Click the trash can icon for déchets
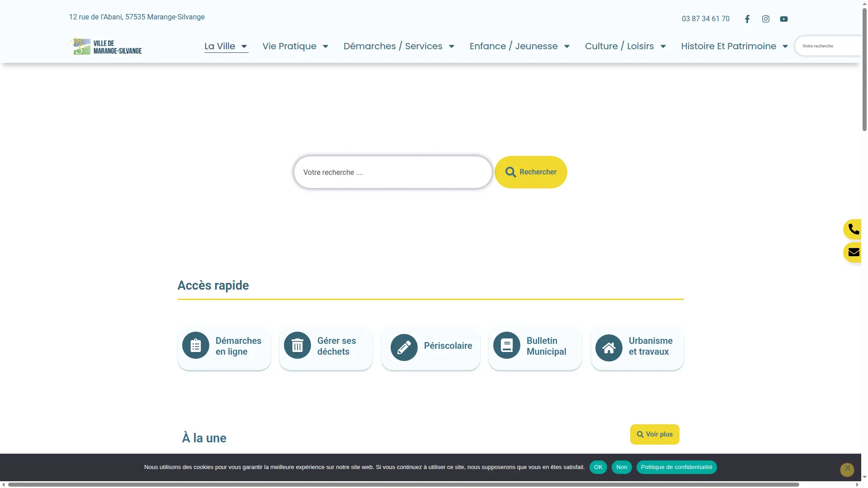Image resolution: width=868 pixels, height=488 pixels. [297, 346]
